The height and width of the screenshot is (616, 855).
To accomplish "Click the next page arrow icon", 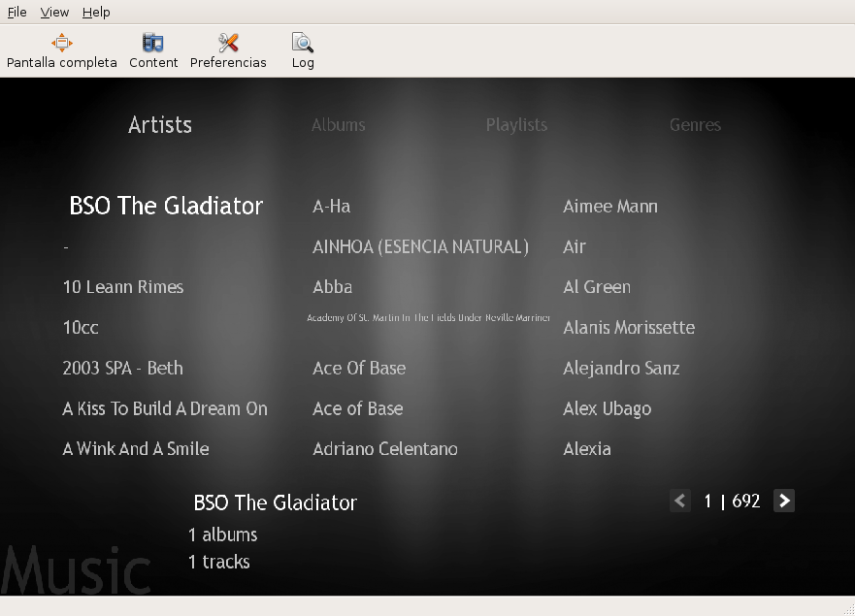I will tap(784, 501).
